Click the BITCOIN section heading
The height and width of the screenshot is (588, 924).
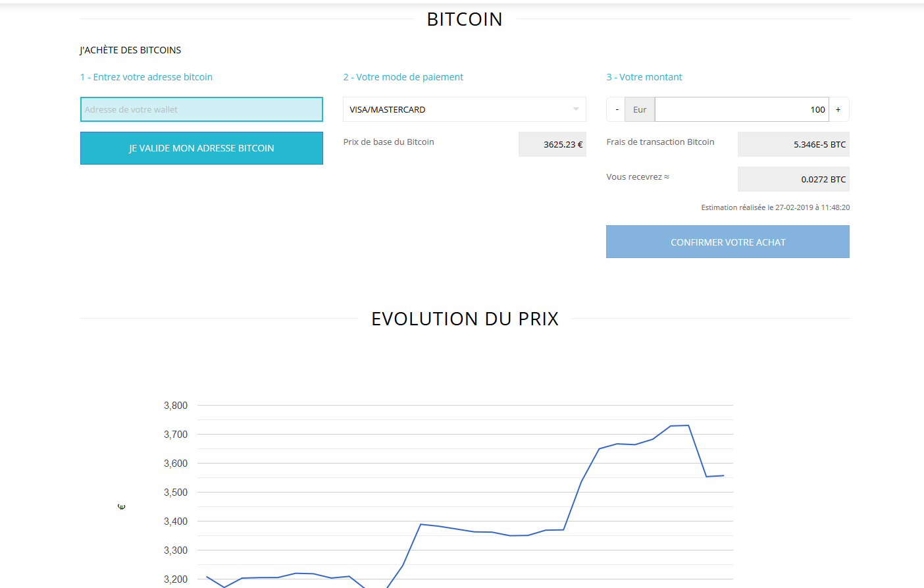tap(464, 19)
